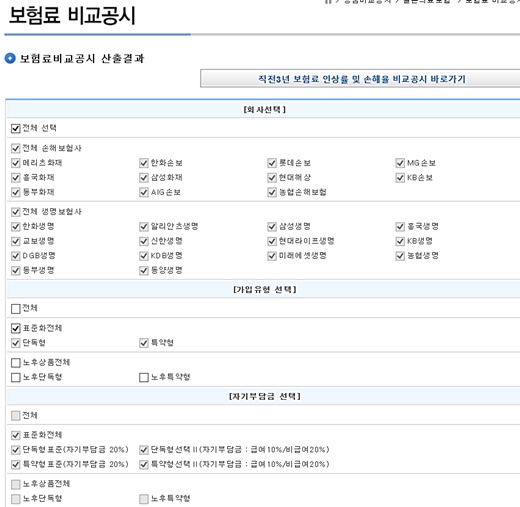Uncheck 삼성화재 checkbox
This screenshot has height=507, width=520.
click(144, 178)
